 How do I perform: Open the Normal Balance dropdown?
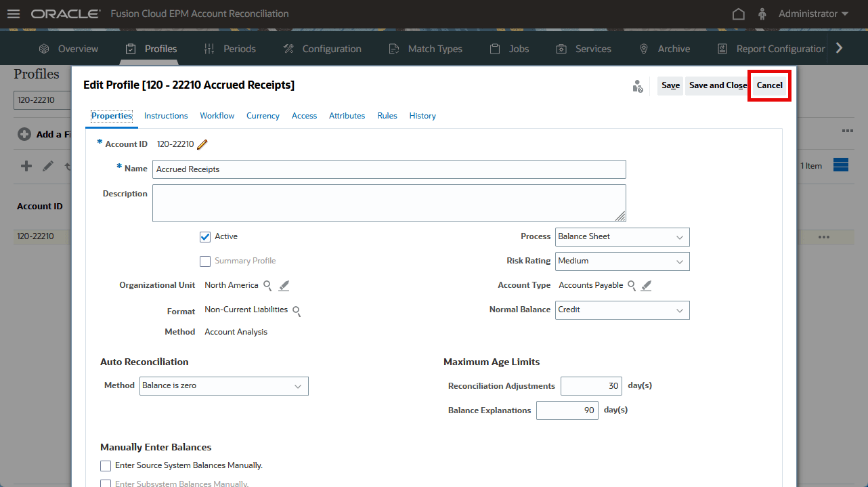622,310
